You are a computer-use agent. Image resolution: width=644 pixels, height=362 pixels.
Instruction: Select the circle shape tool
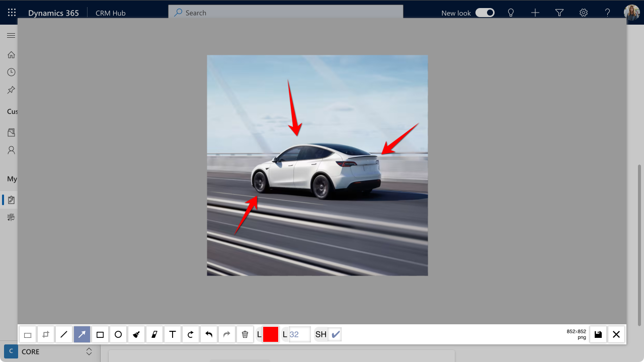pyautogui.click(x=118, y=334)
